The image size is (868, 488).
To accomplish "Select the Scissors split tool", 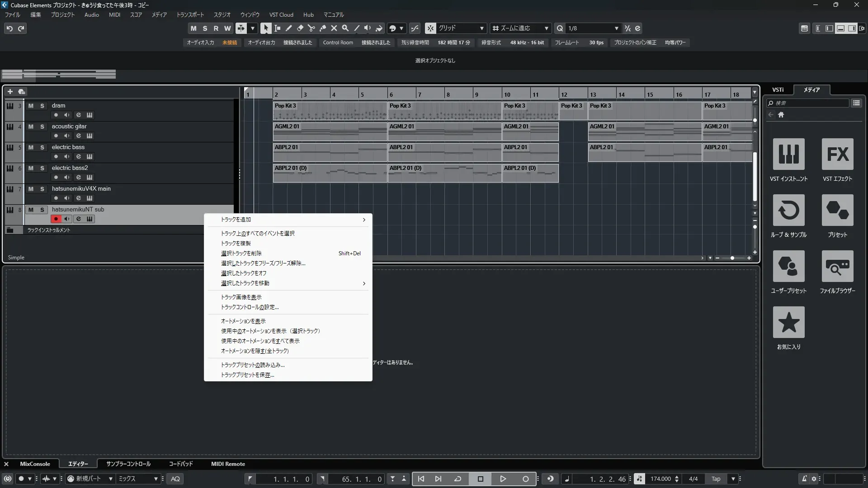I will coord(311,28).
